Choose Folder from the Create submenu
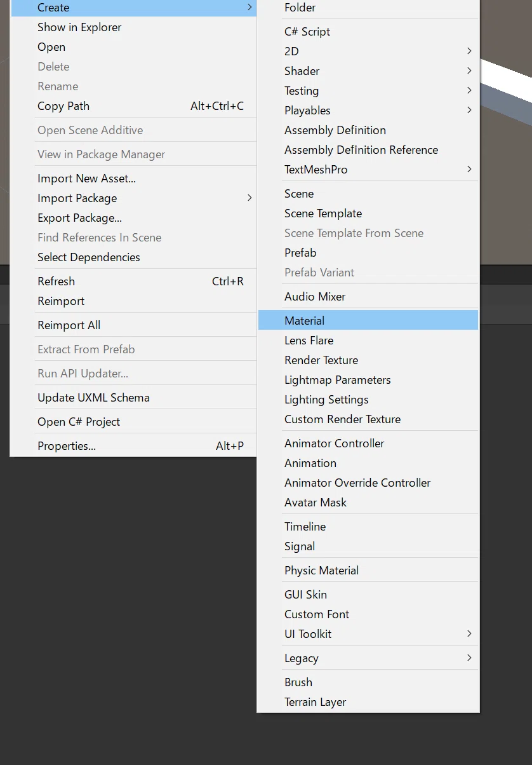The width and height of the screenshot is (532, 765). click(x=368, y=8)
